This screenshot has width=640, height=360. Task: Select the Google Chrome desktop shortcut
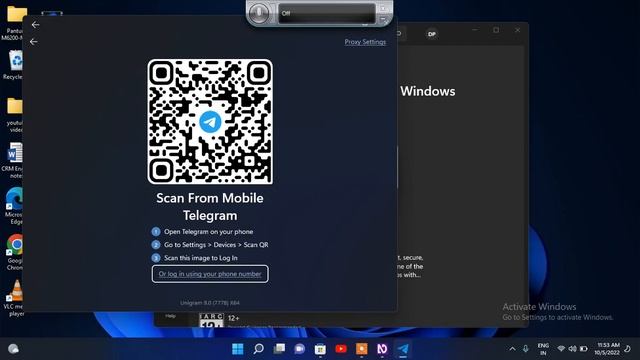pos(14,252)
